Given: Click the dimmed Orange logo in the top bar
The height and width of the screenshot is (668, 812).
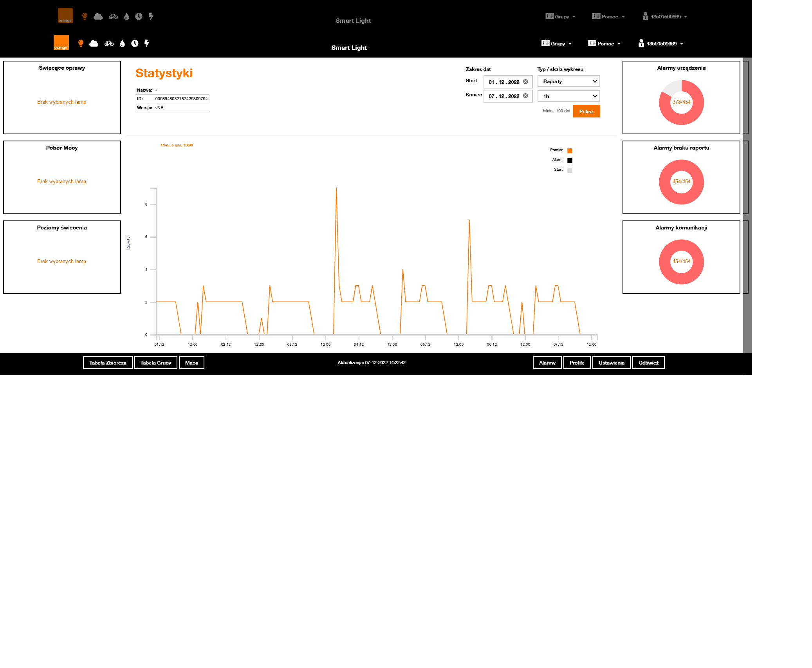Looking at the screenshot, I should pos(65,15).
